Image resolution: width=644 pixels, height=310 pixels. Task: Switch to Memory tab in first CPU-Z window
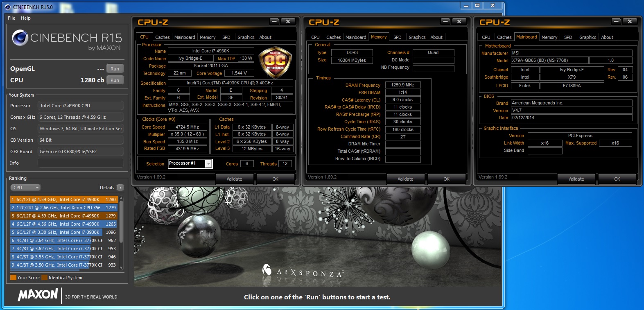point(208,37)
